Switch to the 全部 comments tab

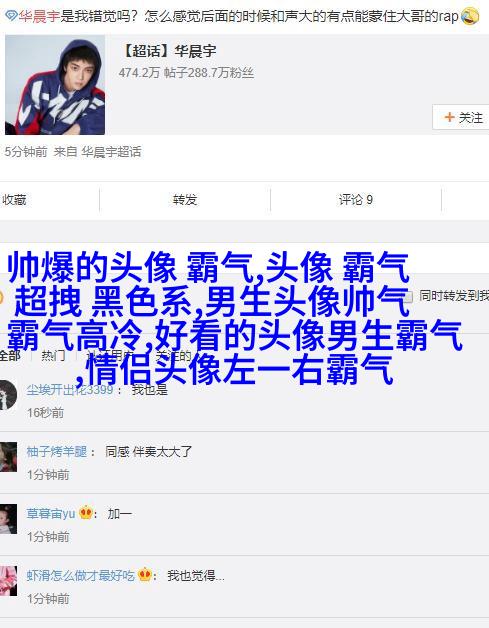click(x=10, y=355)
